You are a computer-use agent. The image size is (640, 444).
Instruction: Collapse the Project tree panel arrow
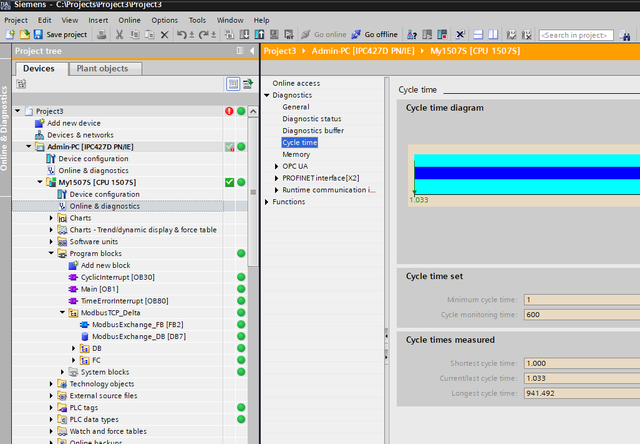pyautogui.click(x=252, y=51)
